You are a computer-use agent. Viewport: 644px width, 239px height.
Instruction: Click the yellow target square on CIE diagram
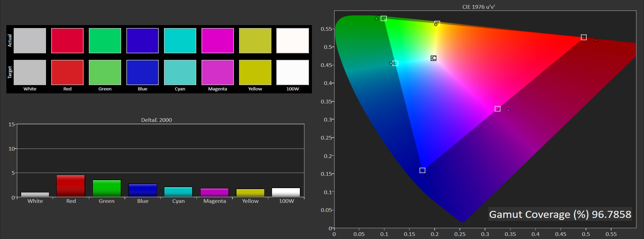tap(437, 23)
